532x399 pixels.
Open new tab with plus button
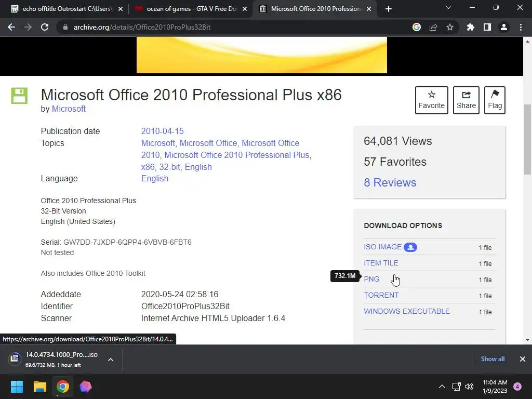point(389,9)
